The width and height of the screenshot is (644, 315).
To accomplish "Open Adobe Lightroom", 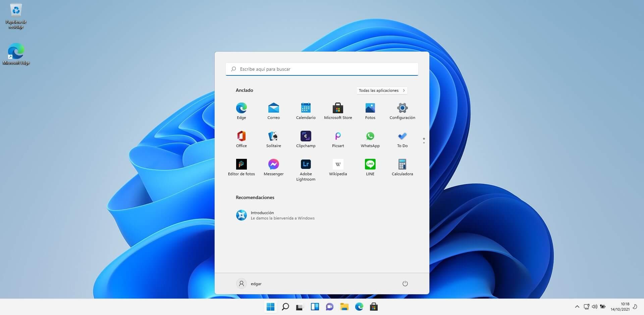I will pos(306,170).
